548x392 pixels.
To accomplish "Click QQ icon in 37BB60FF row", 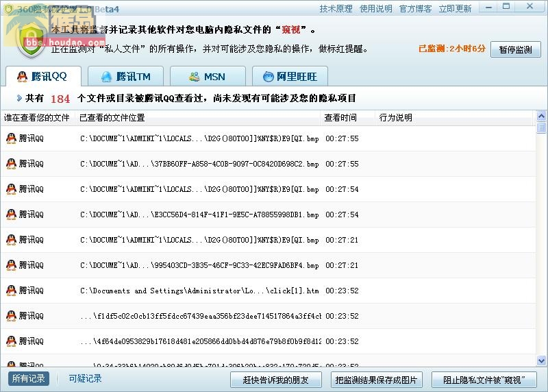I will 11,164.
